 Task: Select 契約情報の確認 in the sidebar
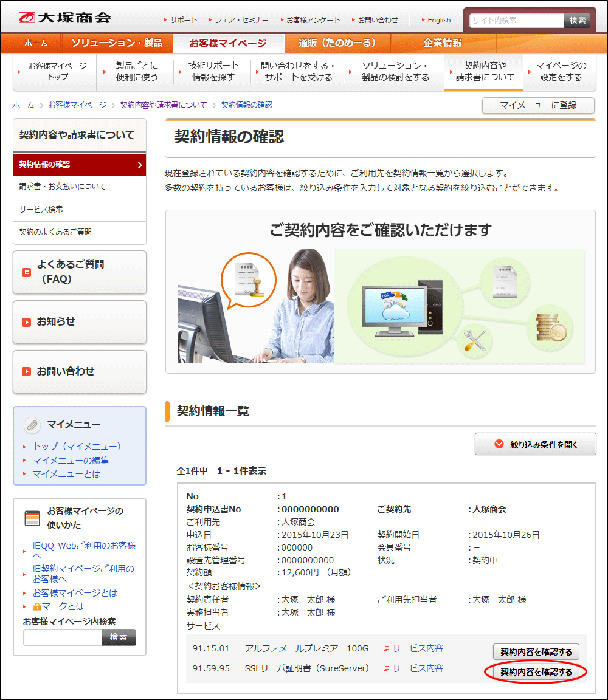tap(80, 165)
